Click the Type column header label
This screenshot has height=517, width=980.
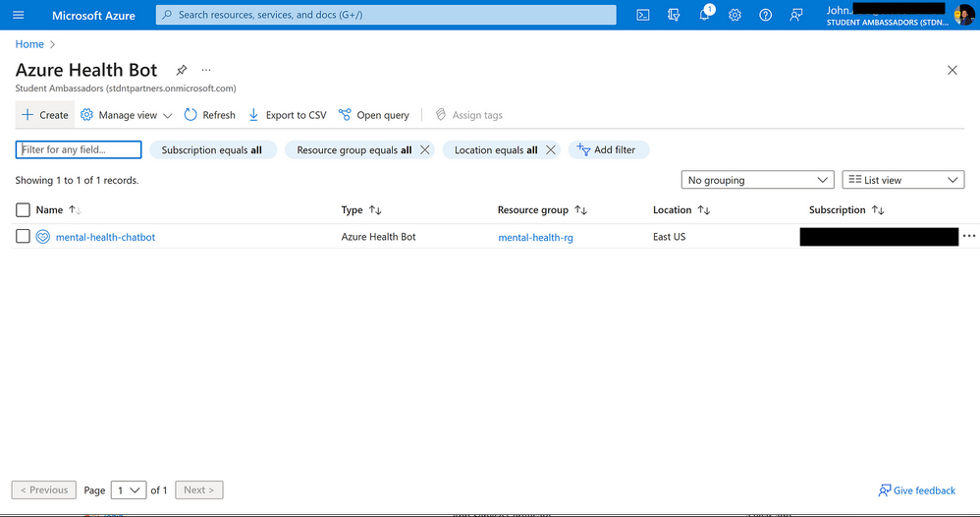click(352, 210)
